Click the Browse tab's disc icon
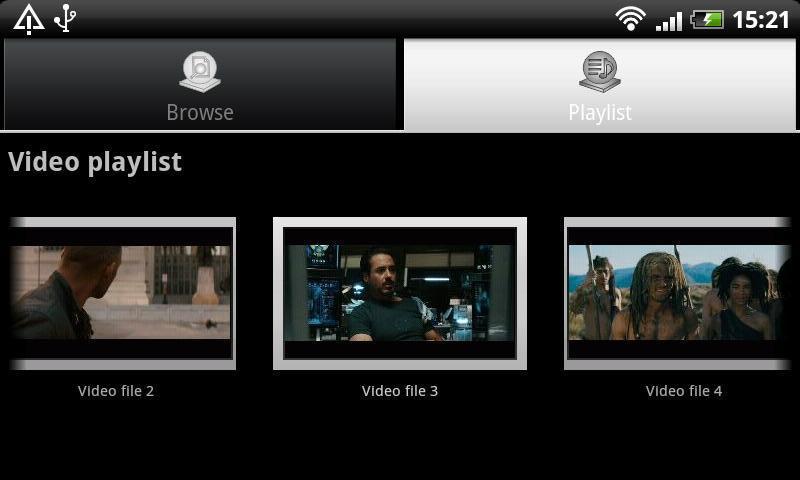800x480 pixels. 200,72
